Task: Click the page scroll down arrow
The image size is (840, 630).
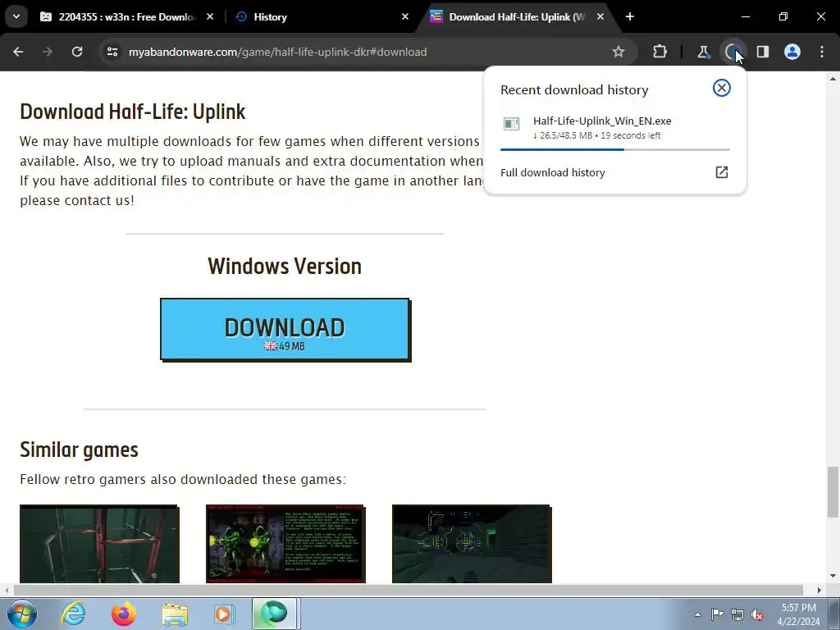Action: click(x=833, y=576)
